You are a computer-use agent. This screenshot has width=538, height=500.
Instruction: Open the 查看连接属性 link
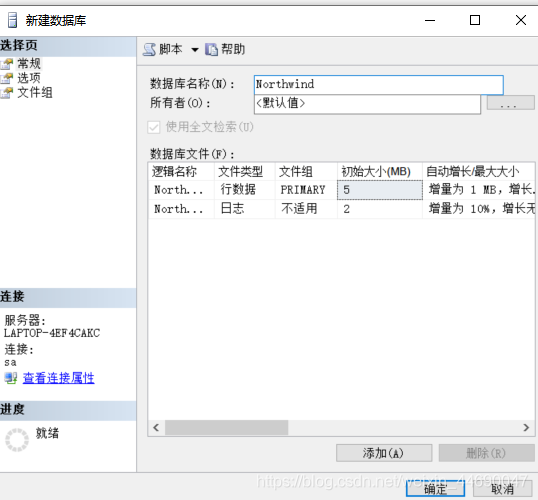tap(58, 378)
